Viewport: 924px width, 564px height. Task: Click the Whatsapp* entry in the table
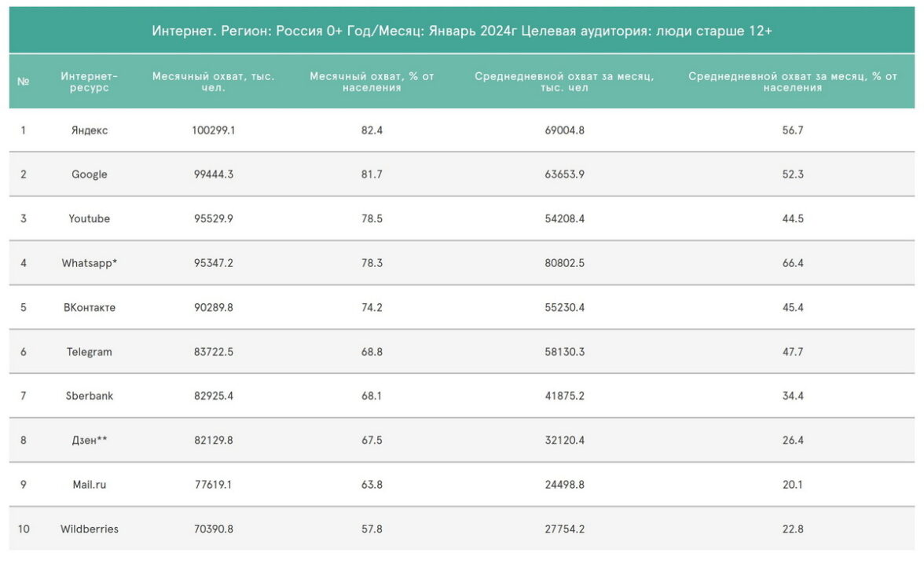[90, 263]
